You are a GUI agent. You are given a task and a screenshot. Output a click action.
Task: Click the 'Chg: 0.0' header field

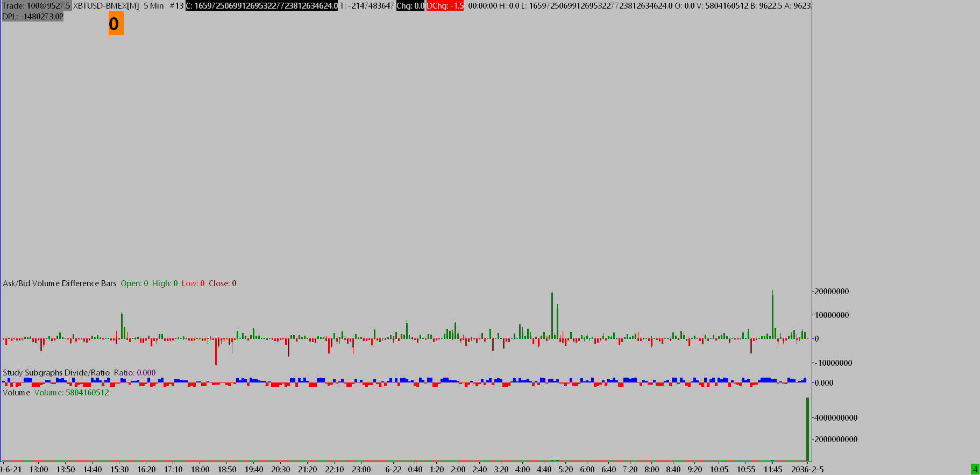coord(410,5)
